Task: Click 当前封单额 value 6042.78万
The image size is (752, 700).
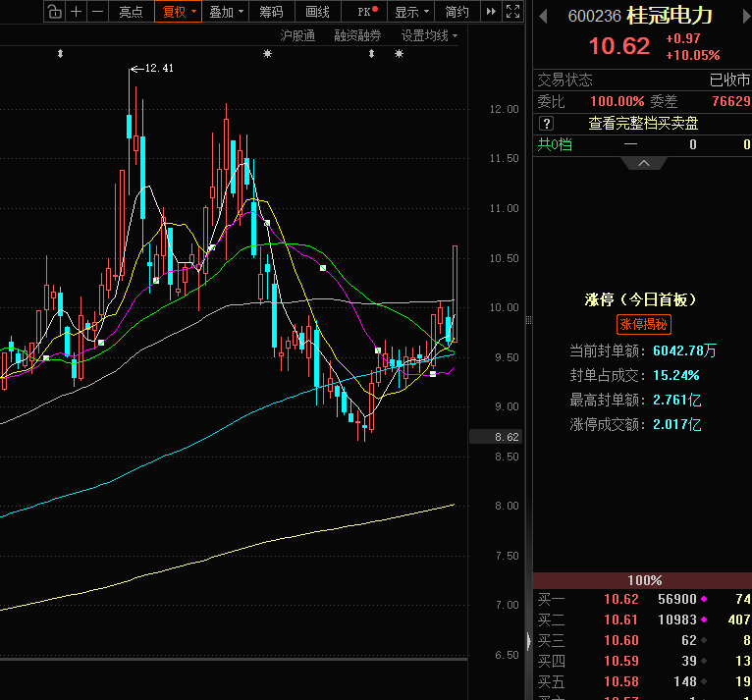Action: tap(684, 350)
